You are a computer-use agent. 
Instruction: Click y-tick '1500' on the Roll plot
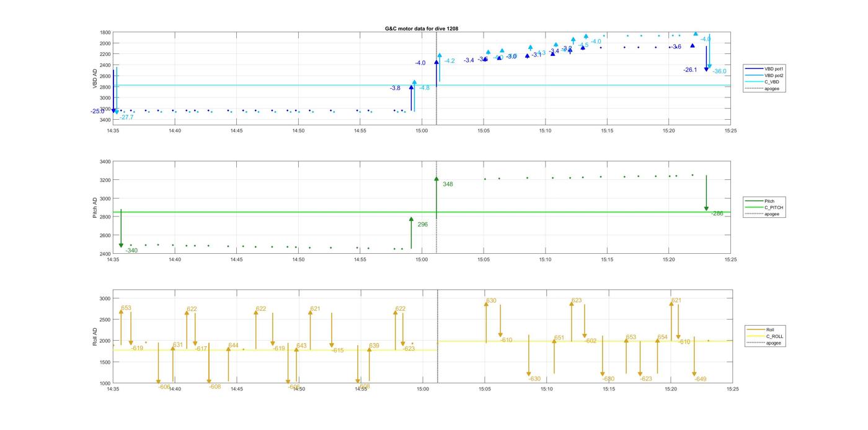(105, 362)
